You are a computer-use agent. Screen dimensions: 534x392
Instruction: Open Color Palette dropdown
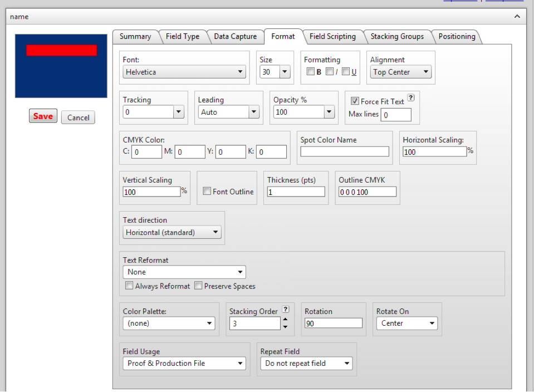pos(169,323)
